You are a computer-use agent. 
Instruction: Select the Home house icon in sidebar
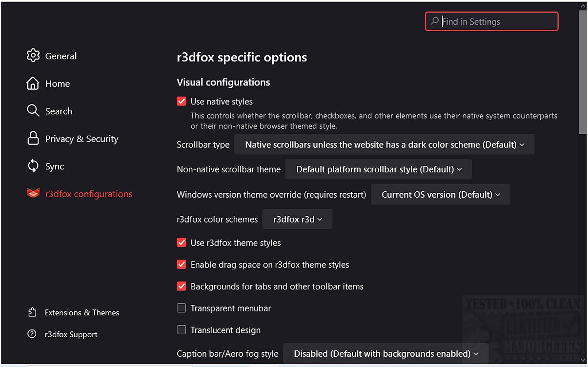33,83
